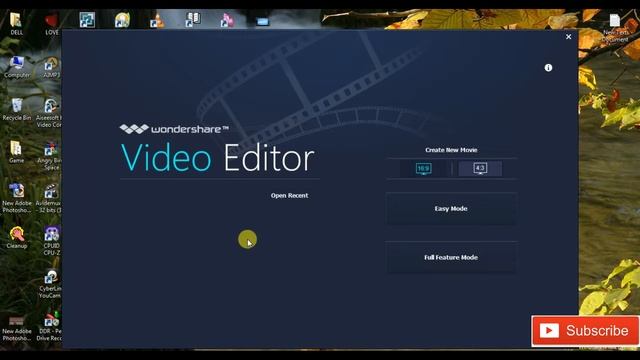Select the CyberLink YouCam shortcut

(x=51, y=284)
